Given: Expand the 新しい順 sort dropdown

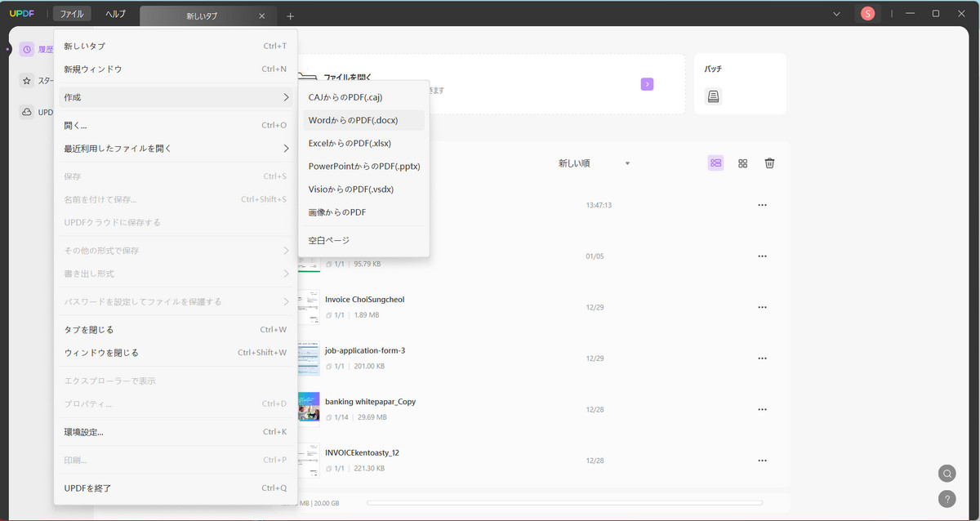Looking at the screenshot, I should pos(594,163).
